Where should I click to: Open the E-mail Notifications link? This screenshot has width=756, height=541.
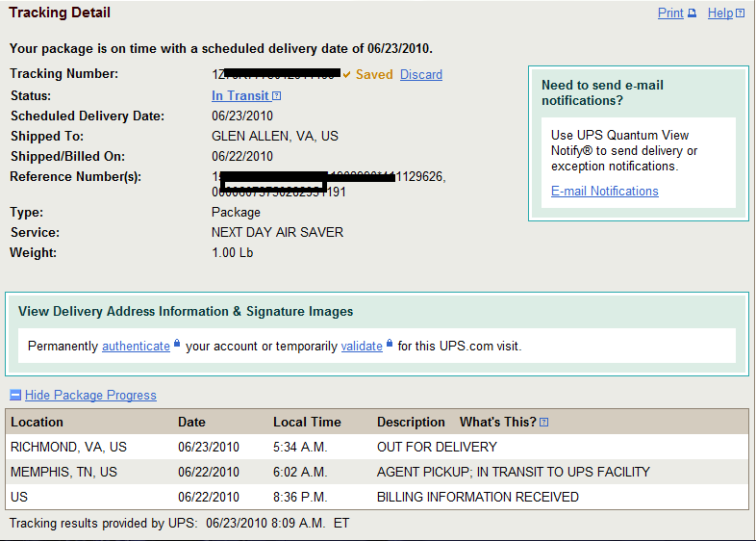[x=605, y=192]
